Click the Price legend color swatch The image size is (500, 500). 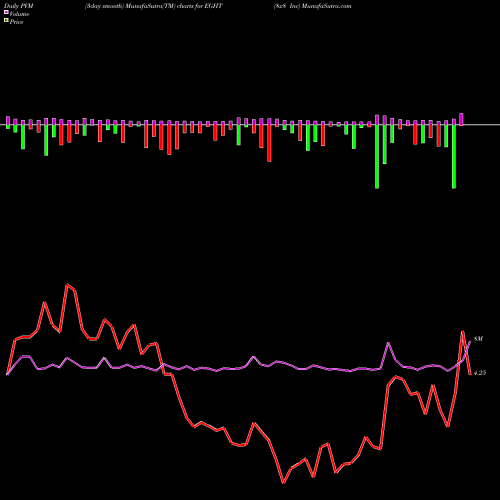6,21
